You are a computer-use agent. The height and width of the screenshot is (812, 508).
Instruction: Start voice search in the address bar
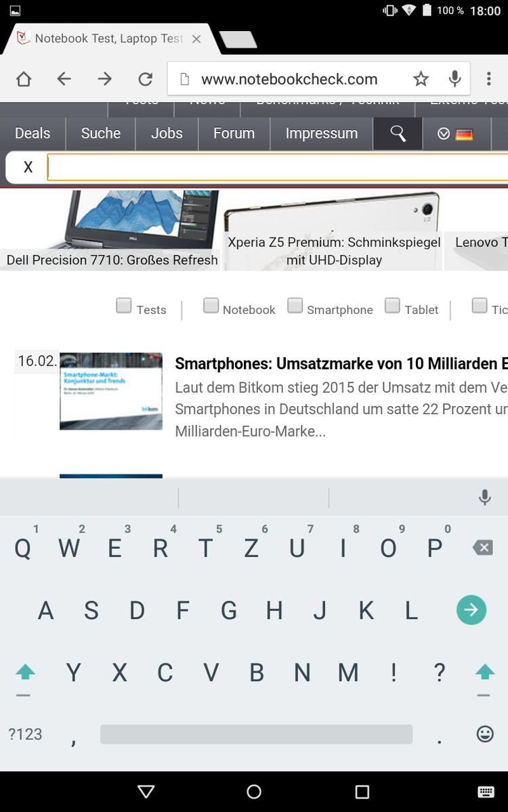[455, 79]
